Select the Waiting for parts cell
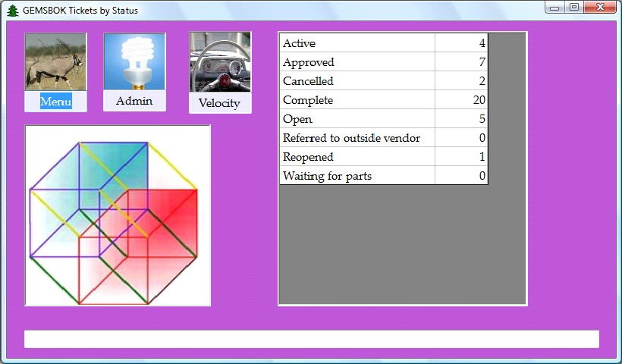 (x=357, y=176)
